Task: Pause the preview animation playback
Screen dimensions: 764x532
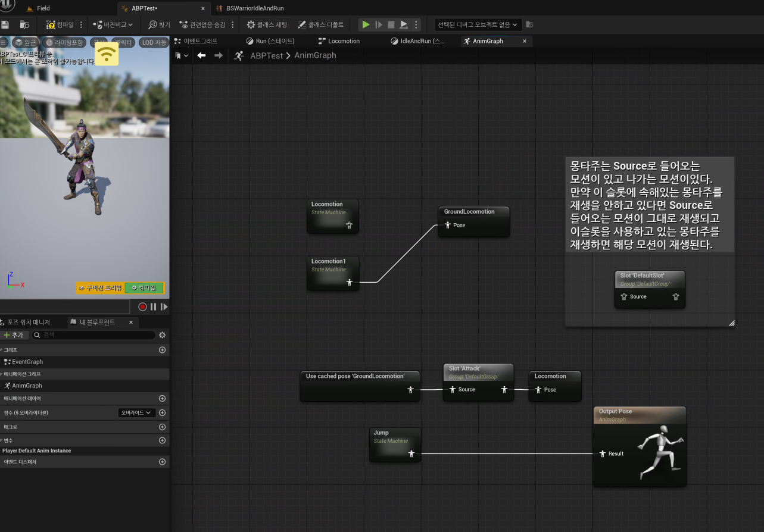Action: pyautogui.click(x=153, y=307)
